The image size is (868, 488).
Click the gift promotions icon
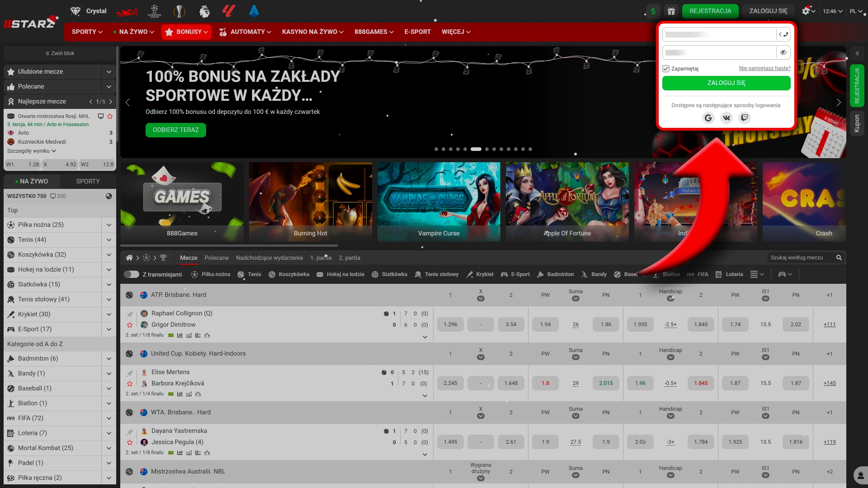coord(671,11)
